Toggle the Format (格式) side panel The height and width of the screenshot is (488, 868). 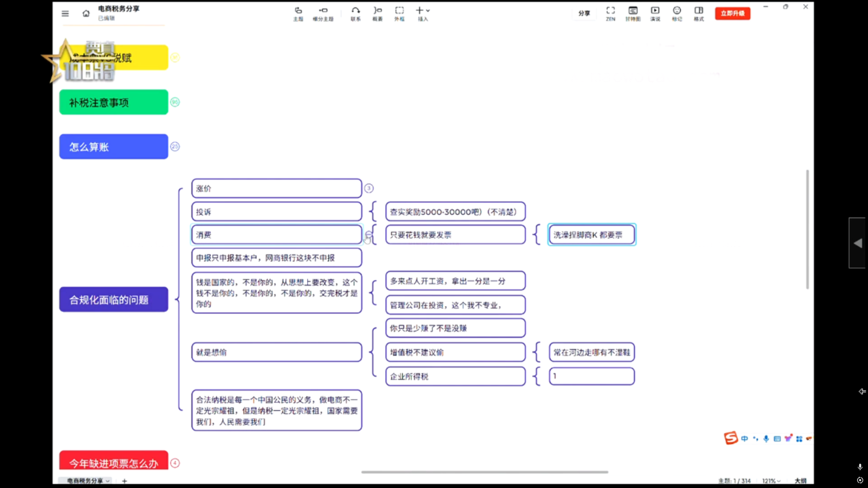(699, 13)
